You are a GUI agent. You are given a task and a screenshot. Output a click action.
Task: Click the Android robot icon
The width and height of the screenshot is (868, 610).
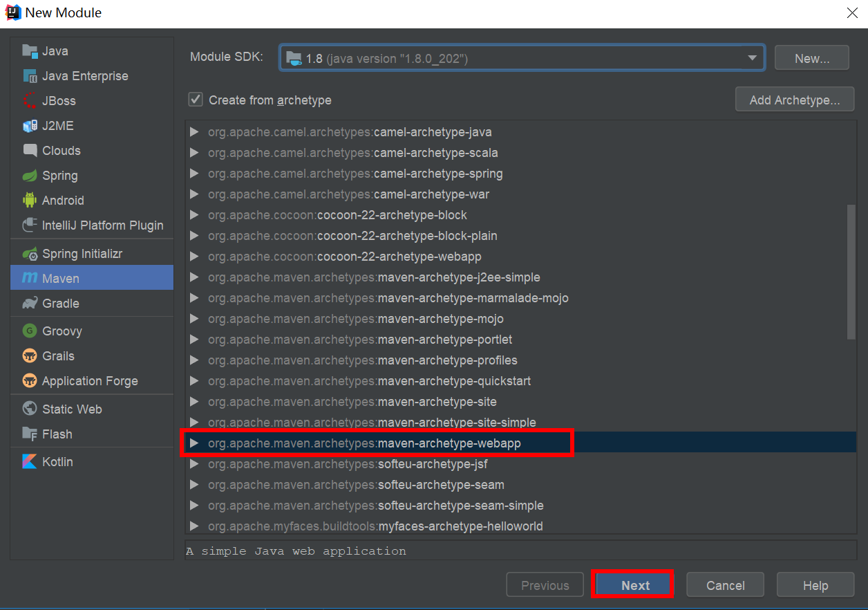pyautogui.click(x=30, y=201)
